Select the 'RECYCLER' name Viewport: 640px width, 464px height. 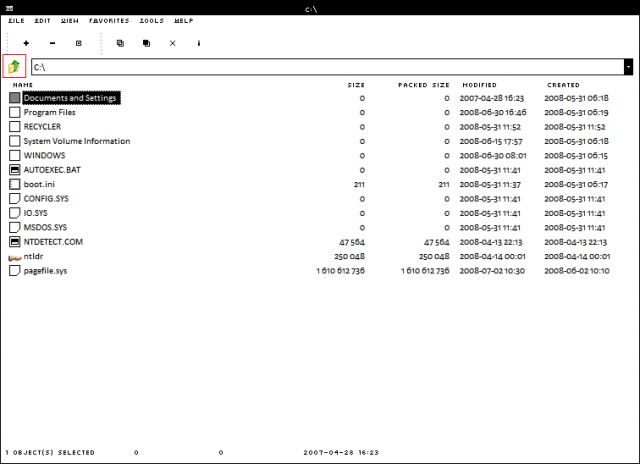[x=42, y=127]
